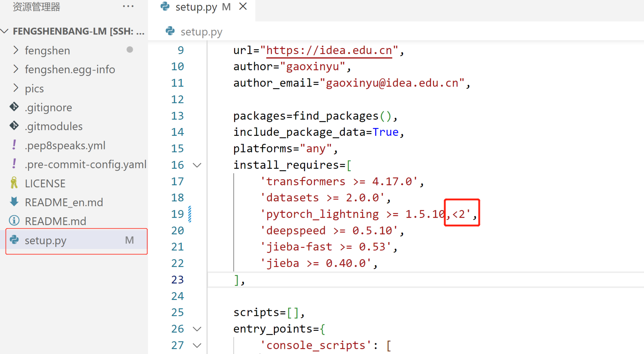This screenshot has height=354, width=644.
Task: Expand the fengshen.egg-info folder
Action: 16,69
